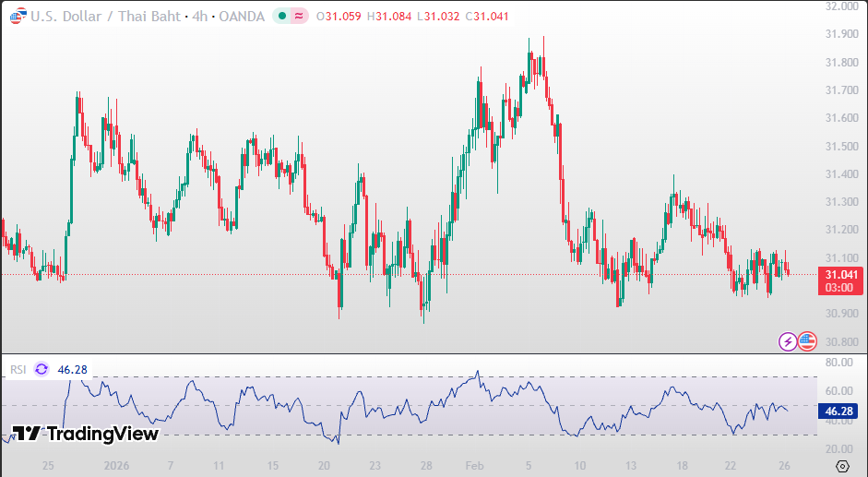
Task: Click the 2026 label on the time axis
Action: (x=117, y=465)
